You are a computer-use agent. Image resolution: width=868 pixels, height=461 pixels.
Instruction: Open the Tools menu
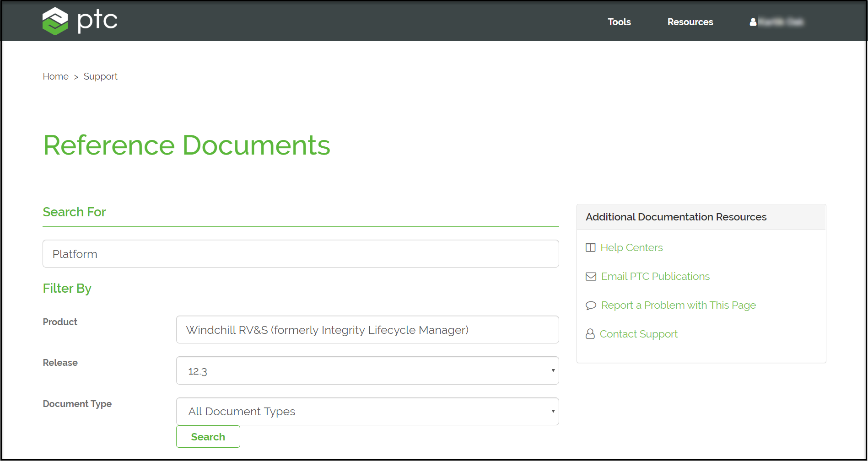pyautogui.click(x=619, y=21)
